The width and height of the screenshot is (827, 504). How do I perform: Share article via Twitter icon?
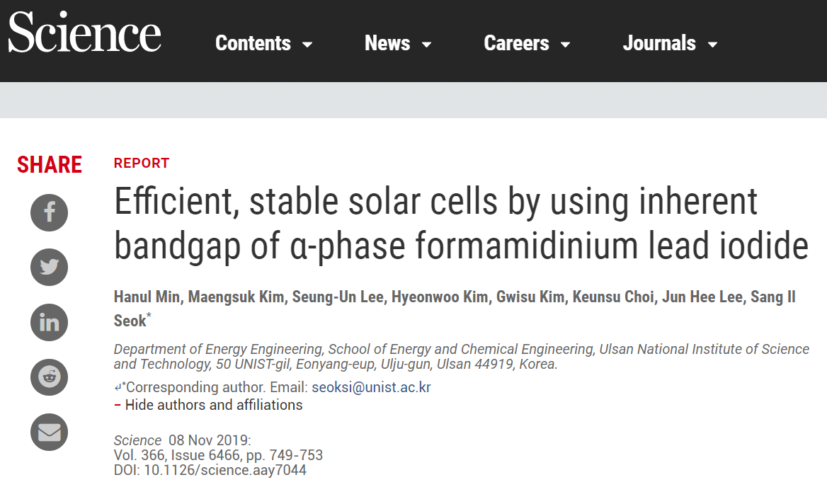tap(49, 268)
